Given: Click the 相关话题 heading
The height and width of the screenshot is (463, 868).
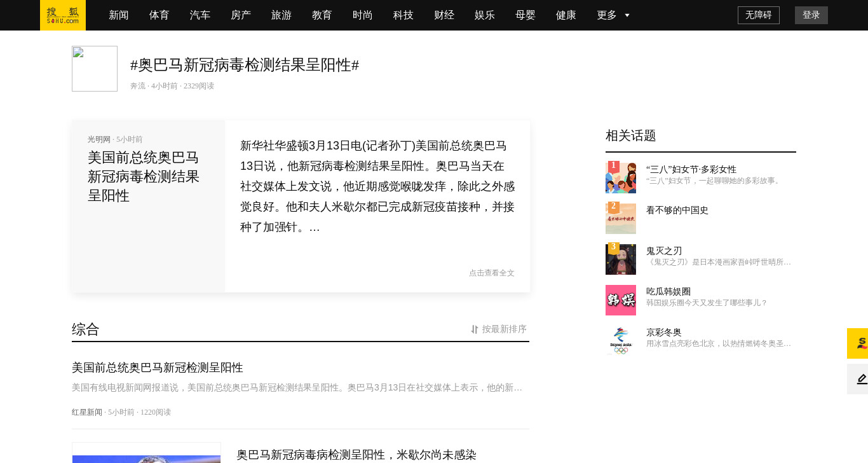Looking at the screenshot, I should coord(631,135).
